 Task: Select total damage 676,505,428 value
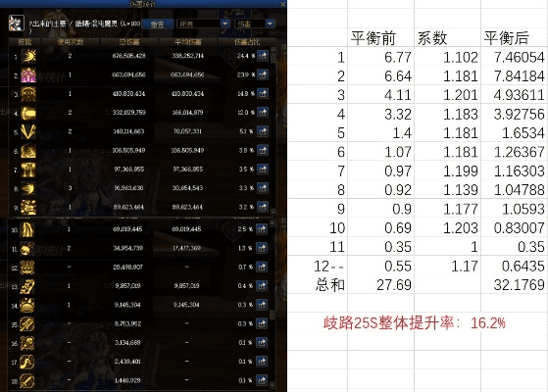[x=129, y=56]
